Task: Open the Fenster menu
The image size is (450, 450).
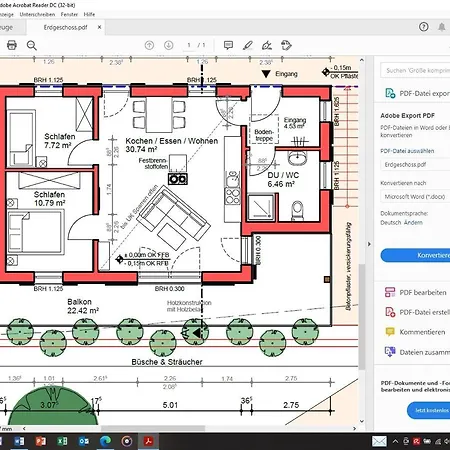Action: pos(69,14)
